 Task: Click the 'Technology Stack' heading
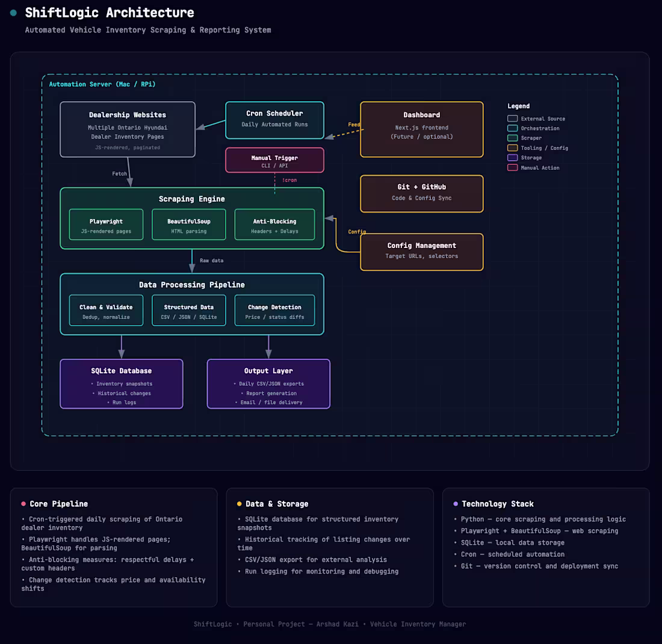point(498,504)
